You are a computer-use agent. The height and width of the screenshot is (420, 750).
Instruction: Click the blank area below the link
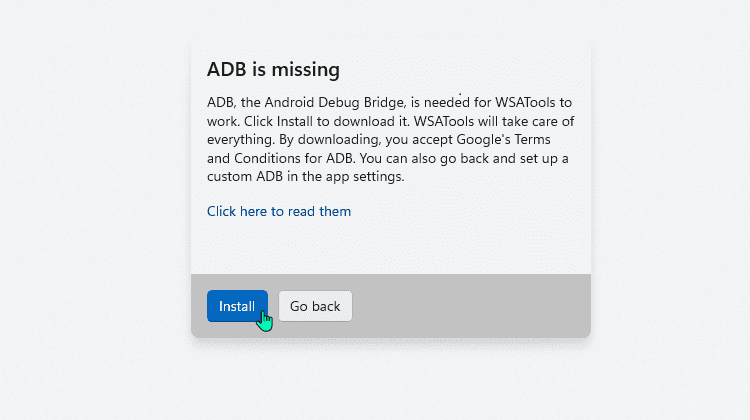click(x=391, y=246)
